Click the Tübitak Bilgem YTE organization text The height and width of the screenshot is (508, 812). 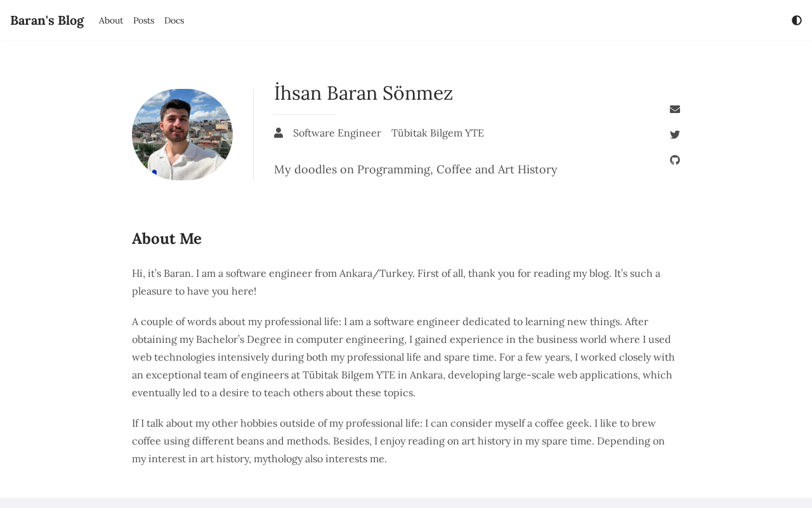[437, 133]
